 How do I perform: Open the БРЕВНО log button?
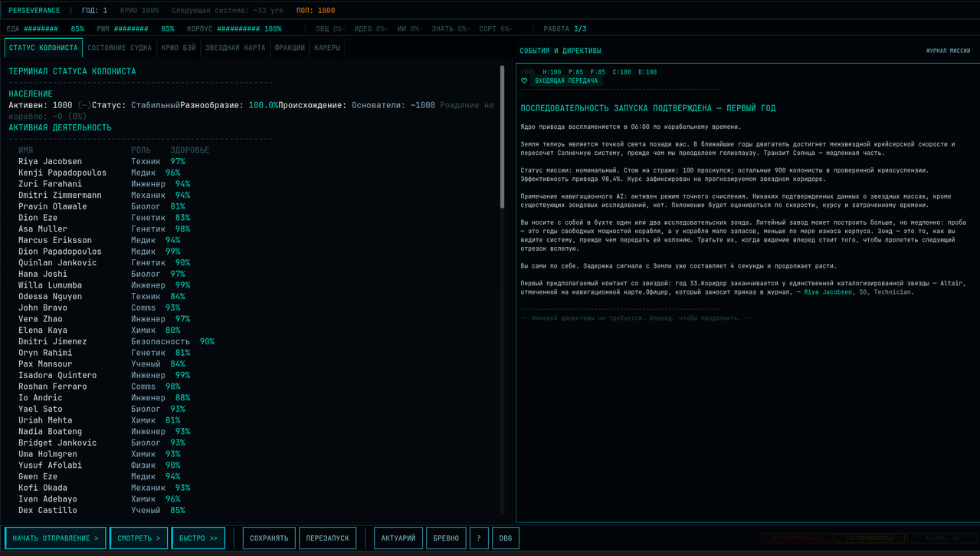(x=445, y=538)
